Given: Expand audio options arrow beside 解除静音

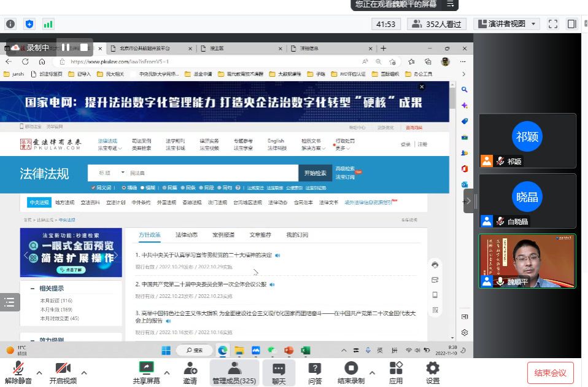Looking at the screenshot, I should [39, 372].
